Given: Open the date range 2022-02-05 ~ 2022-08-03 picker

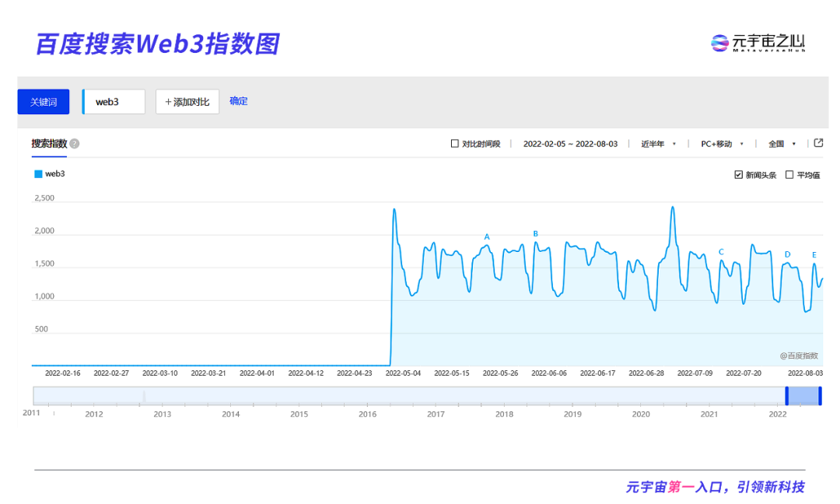Looking at the screenshot, I should tap(570, 144).
